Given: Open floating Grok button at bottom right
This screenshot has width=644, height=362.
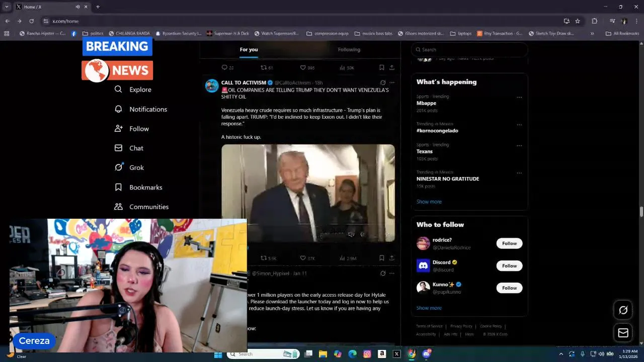Looking at the screenshot, I should click(623, 310).
